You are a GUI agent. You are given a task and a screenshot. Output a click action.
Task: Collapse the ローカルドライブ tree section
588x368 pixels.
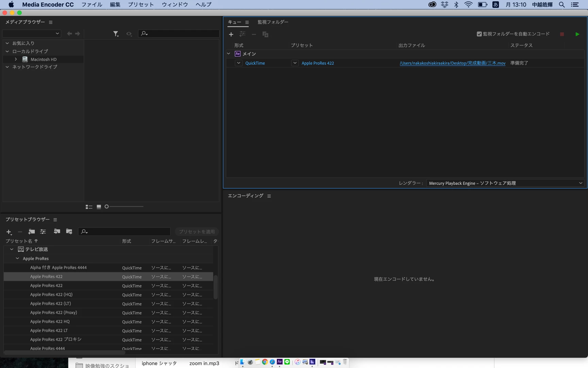pyautogui.click(x=7, y=51)
